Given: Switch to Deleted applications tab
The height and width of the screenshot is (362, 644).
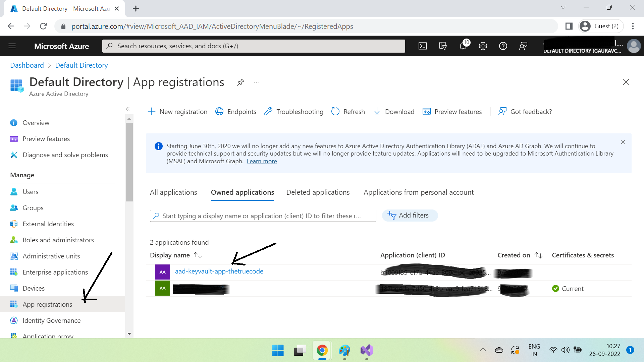Looking at the screenshot, I should click(x=318, y=192).
